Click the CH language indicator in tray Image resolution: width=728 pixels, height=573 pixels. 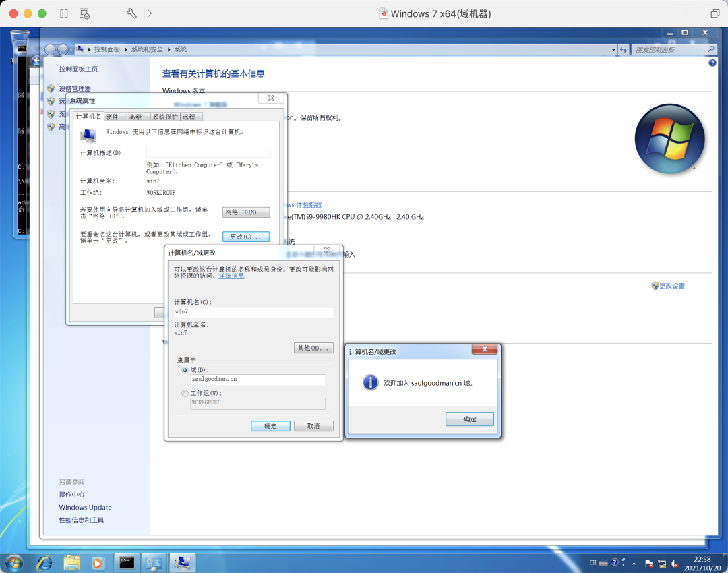593,562
